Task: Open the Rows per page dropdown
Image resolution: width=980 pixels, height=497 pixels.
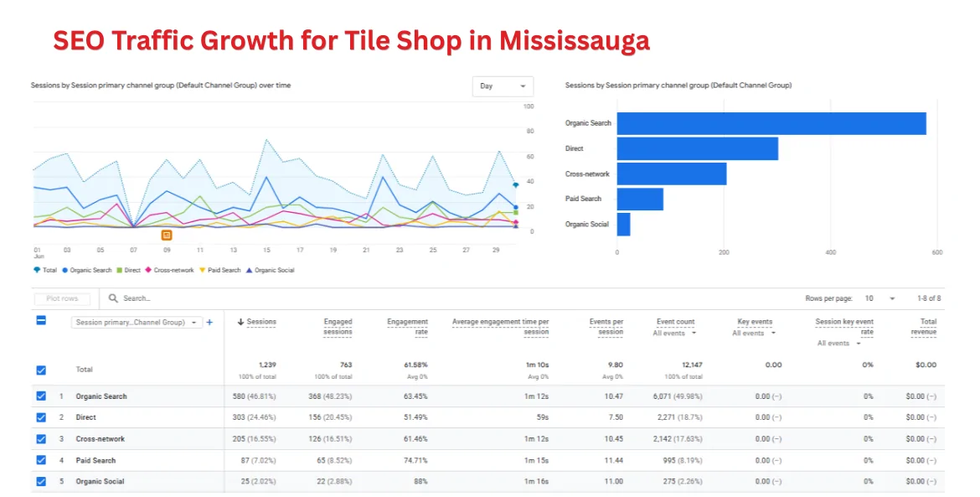Action: pos(879,299)
